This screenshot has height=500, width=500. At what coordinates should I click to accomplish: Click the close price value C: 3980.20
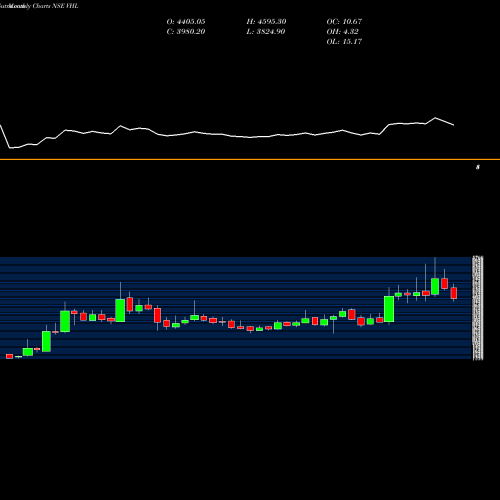(186, 32)
